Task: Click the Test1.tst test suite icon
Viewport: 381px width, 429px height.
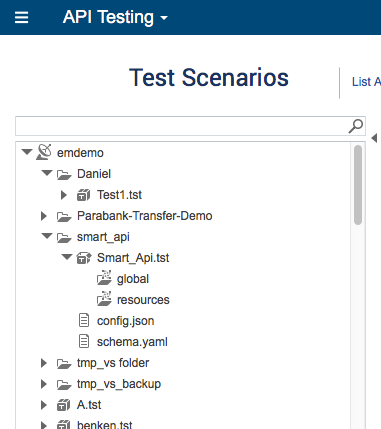Action: click(x=83, y=195)
